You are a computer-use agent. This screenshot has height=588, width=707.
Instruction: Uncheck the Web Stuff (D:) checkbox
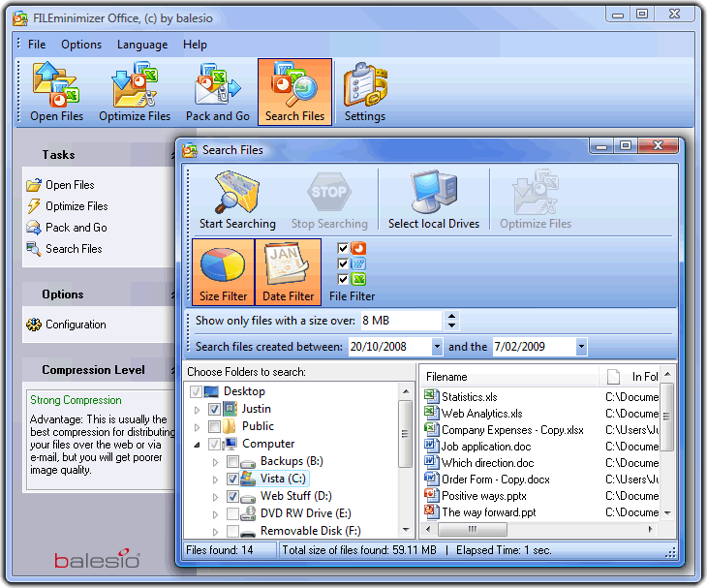point(233,496)
